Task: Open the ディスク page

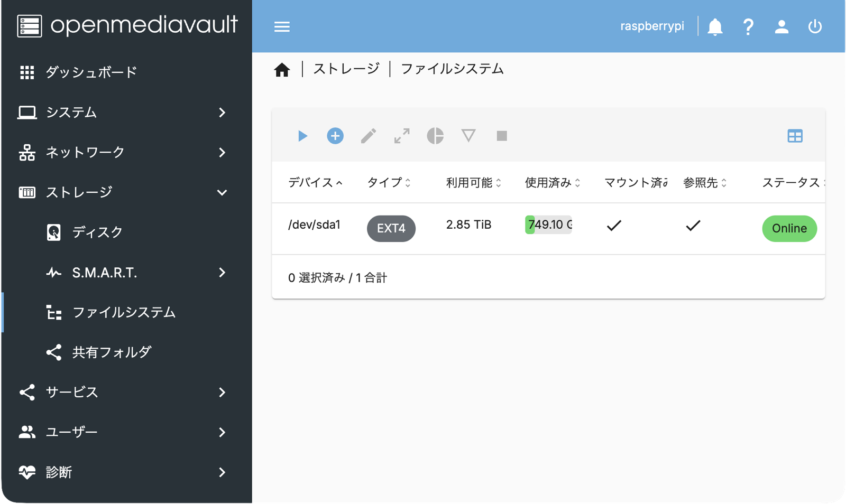Action: pyautogui.click(x=97, y=232)
